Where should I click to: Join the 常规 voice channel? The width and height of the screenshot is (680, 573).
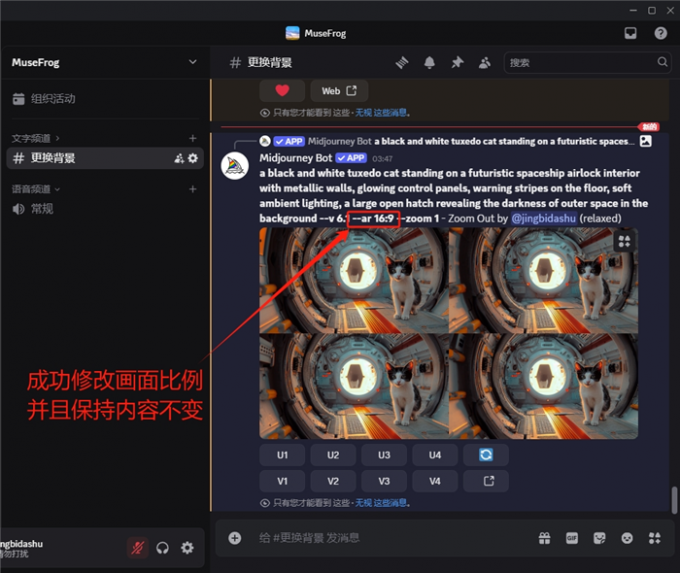[33, 209]
